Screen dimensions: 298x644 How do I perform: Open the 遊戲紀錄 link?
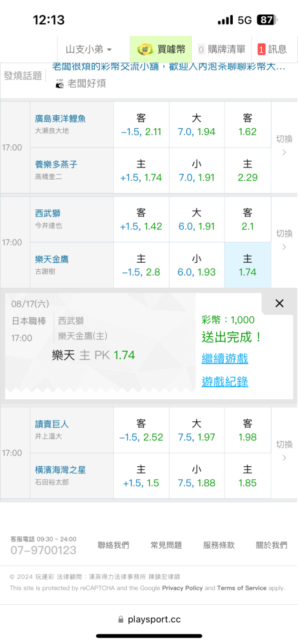tap(224, 382)
